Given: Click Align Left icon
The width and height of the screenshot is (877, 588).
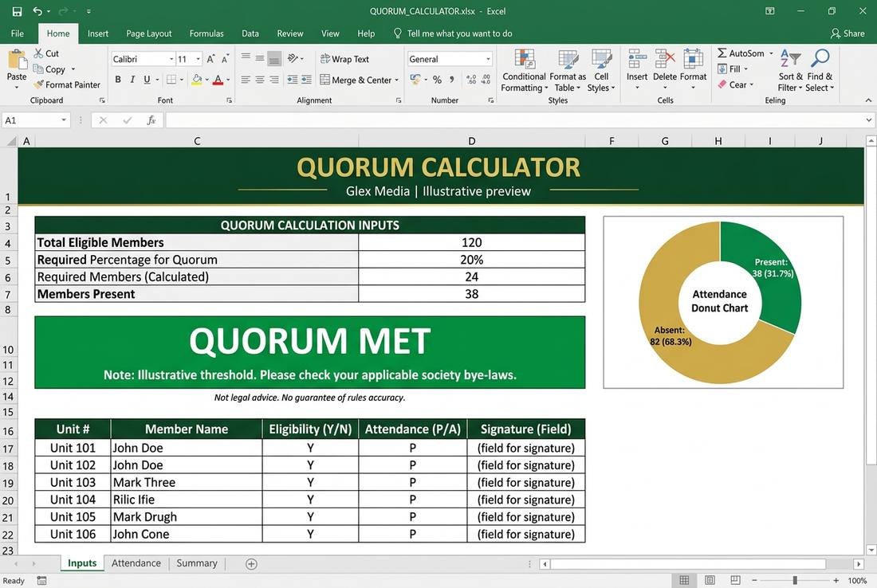Looking at the screenshot, I should tap(246, 80).
